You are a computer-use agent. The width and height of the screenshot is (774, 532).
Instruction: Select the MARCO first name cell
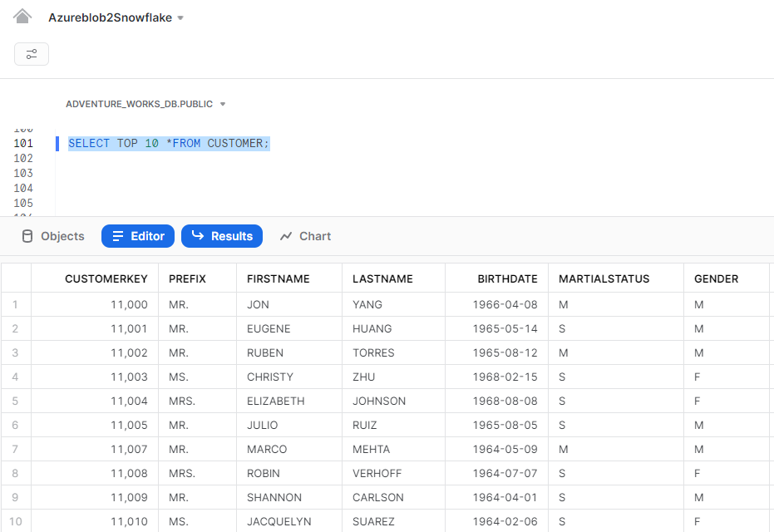pos(289,450)
